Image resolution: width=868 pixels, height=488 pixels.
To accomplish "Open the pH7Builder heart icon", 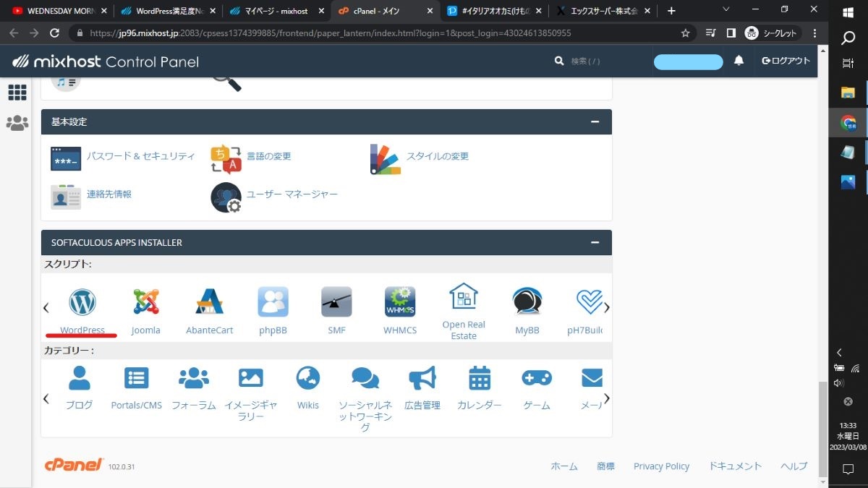I will tap(589, 302).
